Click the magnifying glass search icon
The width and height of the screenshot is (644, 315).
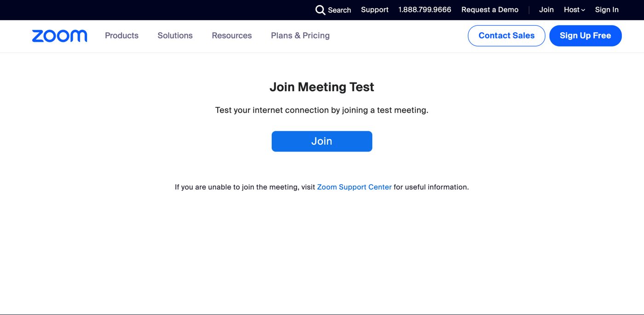tap(320, 10)
